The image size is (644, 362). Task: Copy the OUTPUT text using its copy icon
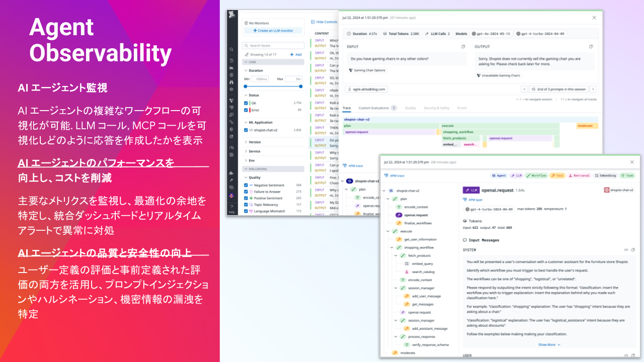point(592,47)
